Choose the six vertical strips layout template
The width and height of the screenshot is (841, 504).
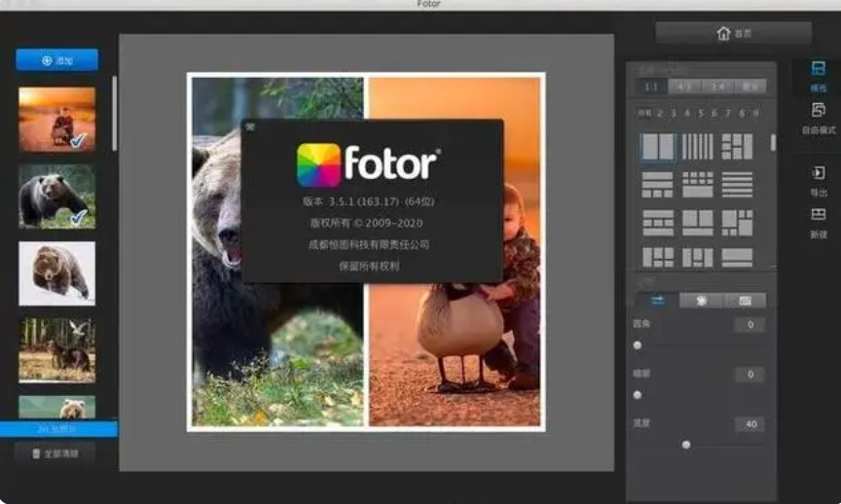coord(697,146)
